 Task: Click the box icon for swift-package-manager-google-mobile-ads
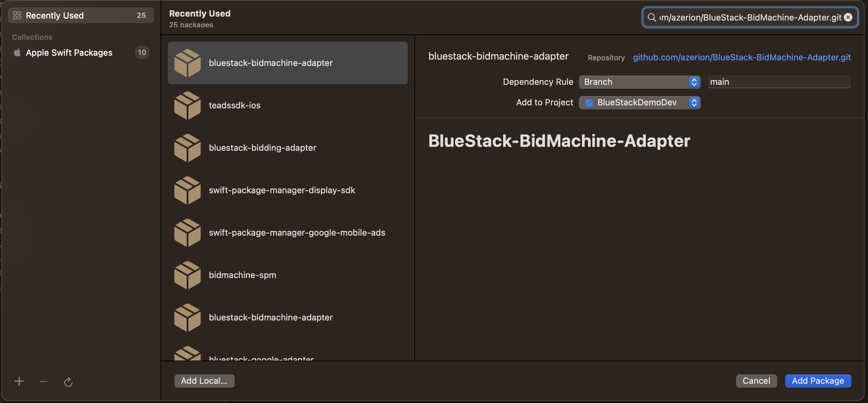pyautogui.click(x=187, y=233)
